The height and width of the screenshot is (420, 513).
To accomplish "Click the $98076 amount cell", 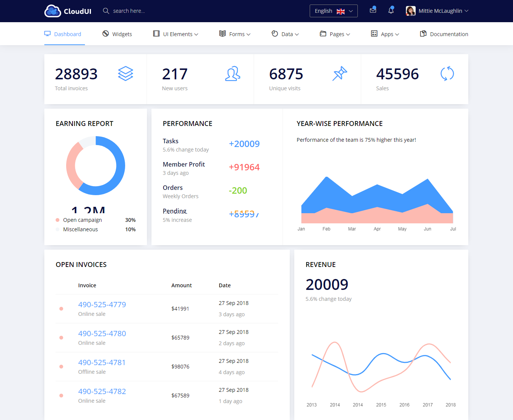I will (x=180, y=367).
